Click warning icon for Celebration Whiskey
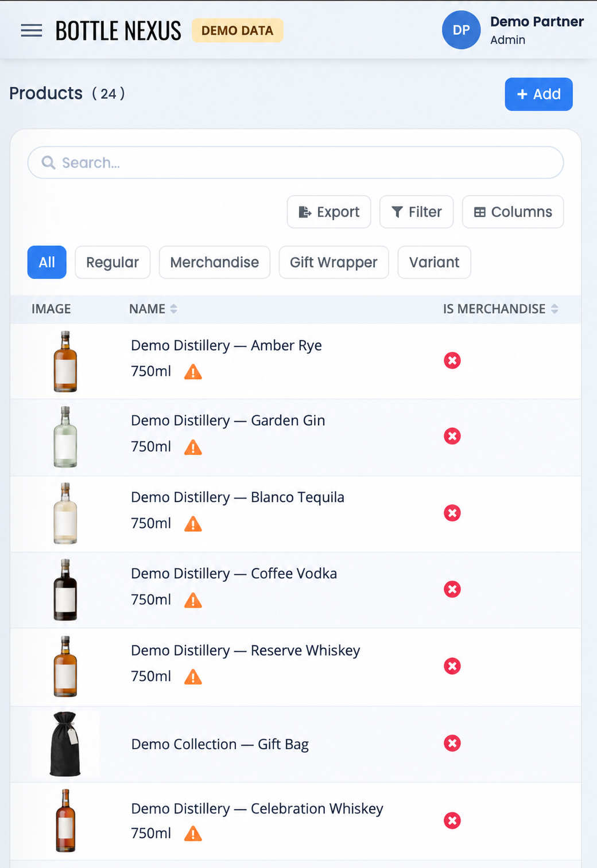This screenshot has width=597, height=868. point(193,834)
